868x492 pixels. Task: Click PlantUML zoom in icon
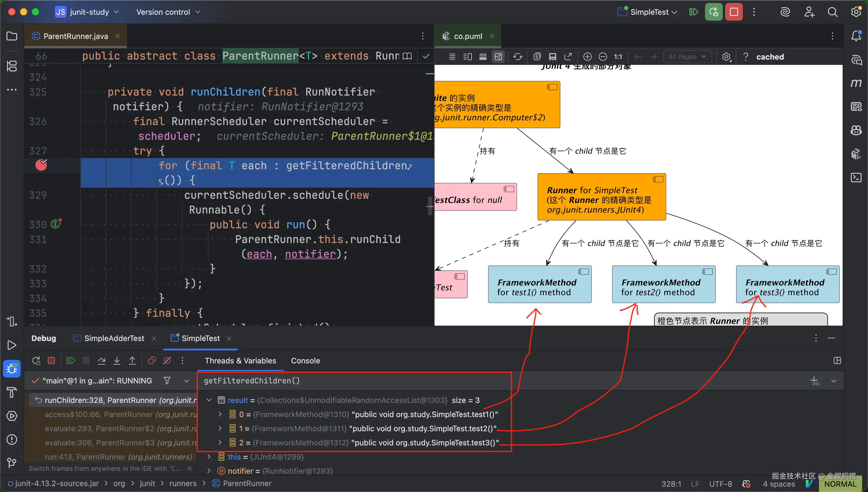point(587,57)
